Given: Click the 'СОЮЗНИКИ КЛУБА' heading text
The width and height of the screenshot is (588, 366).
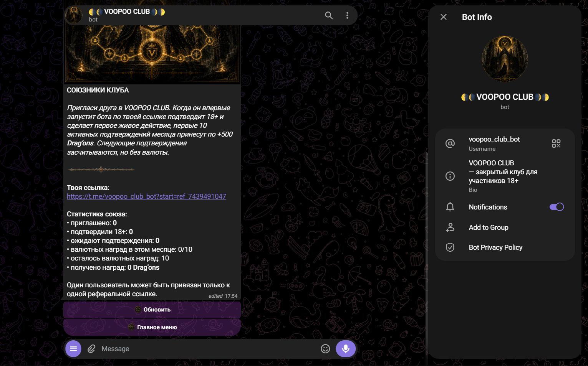Looking at the screenshot, I should pos(98,90).
